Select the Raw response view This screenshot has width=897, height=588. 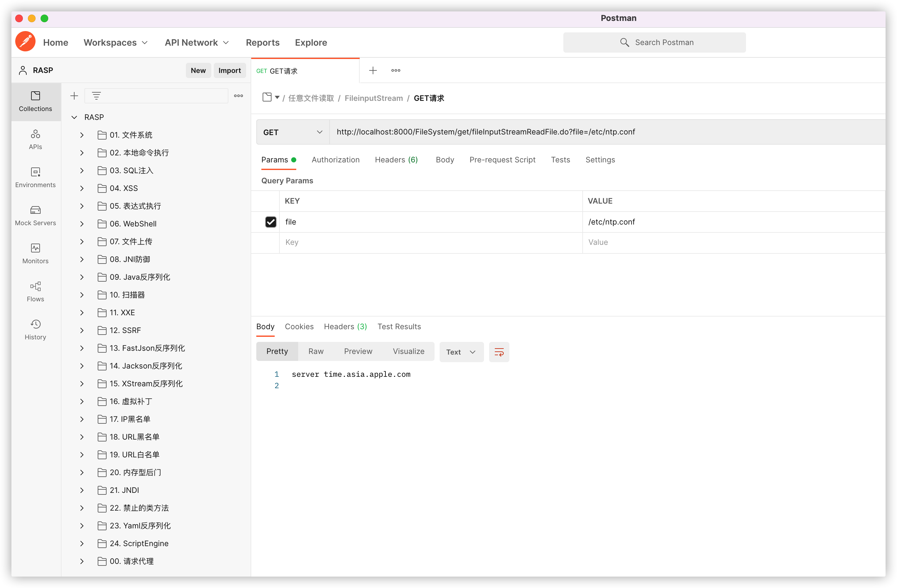[316, 351]
